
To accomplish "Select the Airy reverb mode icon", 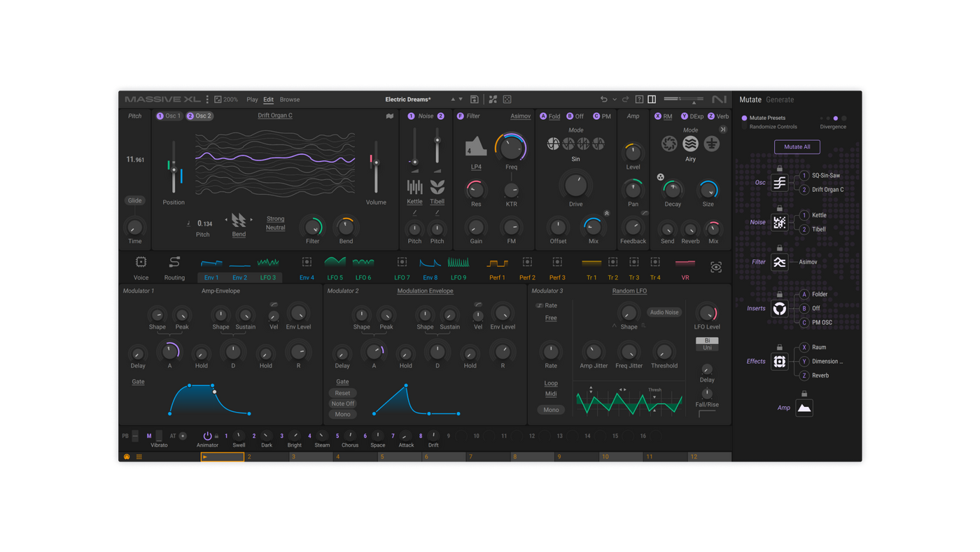I will [x=690, y=144].
